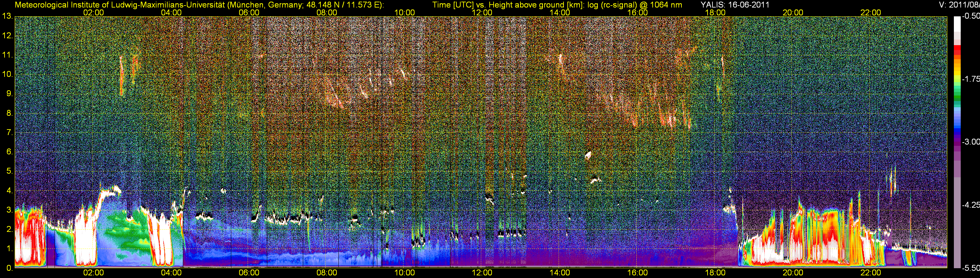980x278 pixels.
Task: Select the 12:00 label on the top time axis
Action: point(482,12)
